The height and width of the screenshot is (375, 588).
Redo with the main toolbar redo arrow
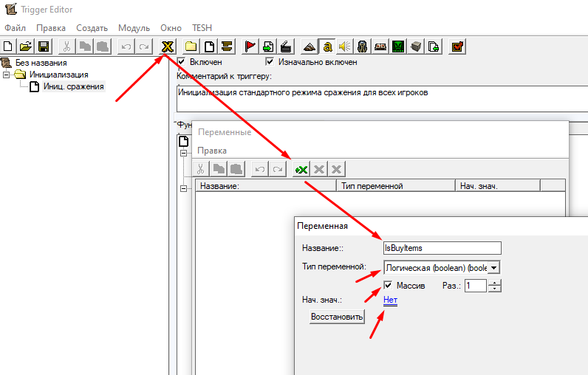click(x=144, y=47)
